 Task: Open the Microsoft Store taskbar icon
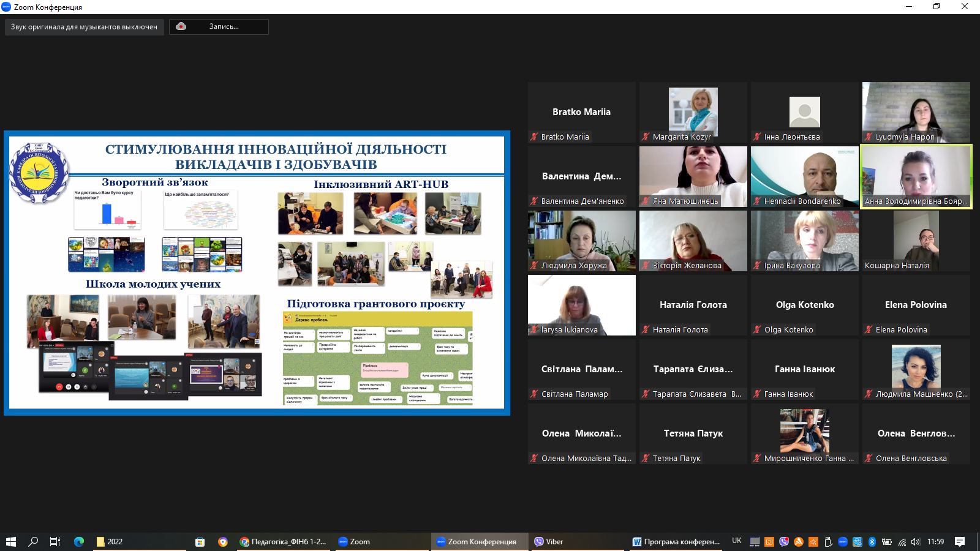click(x=200, y=542)
